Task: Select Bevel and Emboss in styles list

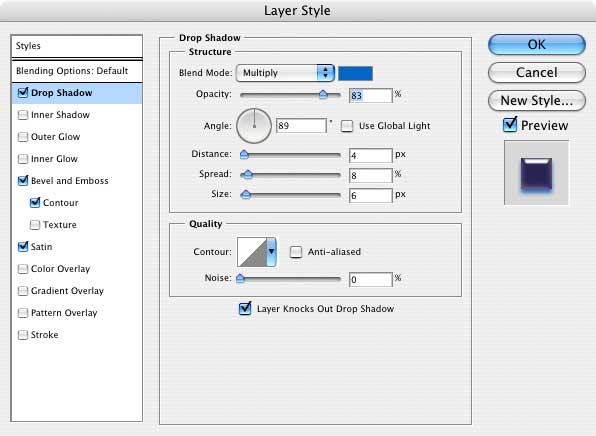Action: coord(70,181)
